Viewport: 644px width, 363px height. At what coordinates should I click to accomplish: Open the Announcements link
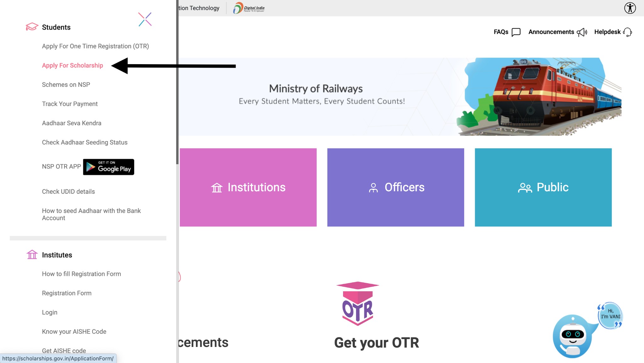(551, 32)
